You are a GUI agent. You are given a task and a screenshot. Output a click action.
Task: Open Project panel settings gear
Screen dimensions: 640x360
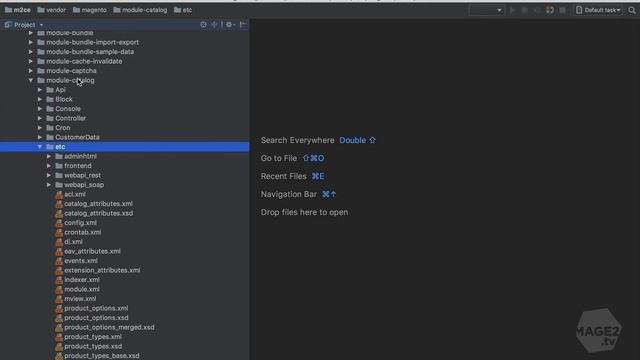tap(230, 25)
